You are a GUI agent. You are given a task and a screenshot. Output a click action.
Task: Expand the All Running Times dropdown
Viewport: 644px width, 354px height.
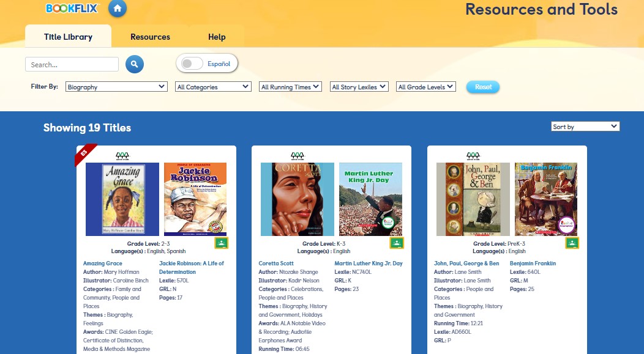click(290, 87)
